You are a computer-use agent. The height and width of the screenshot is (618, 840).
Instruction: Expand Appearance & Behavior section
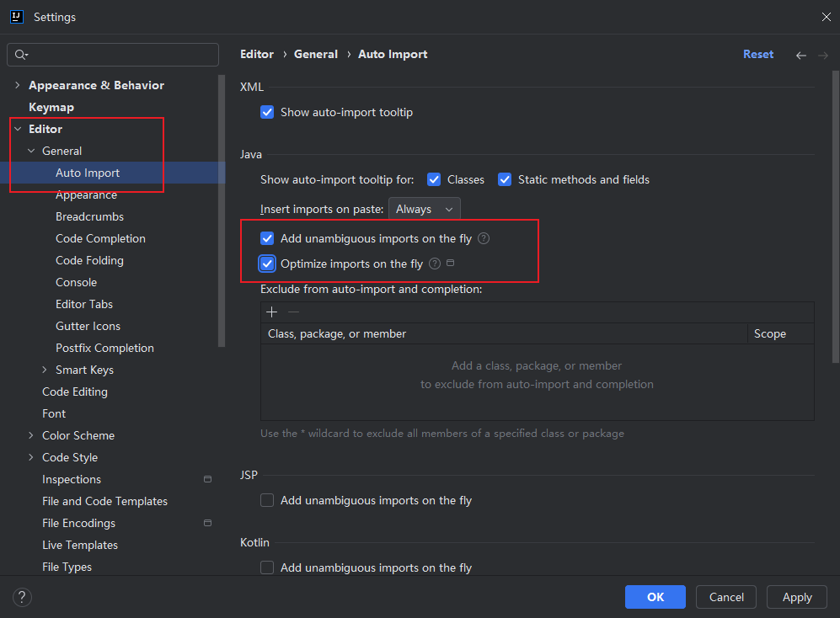pyautogui.click(x=18, y=85)
